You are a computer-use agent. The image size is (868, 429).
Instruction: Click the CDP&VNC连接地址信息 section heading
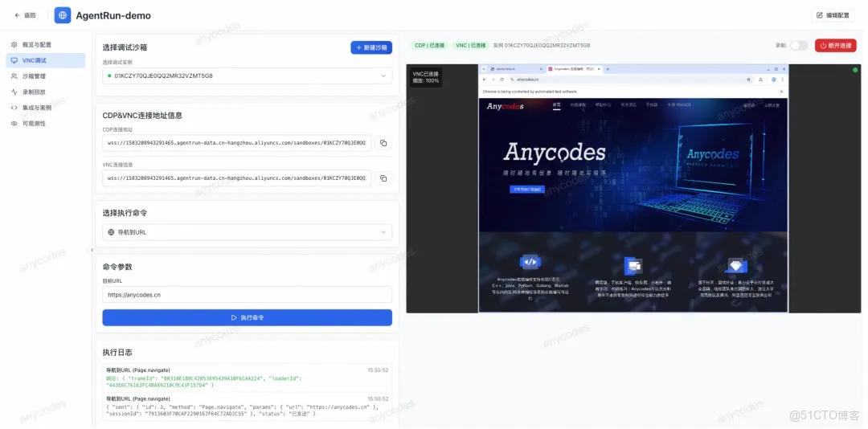142,116
